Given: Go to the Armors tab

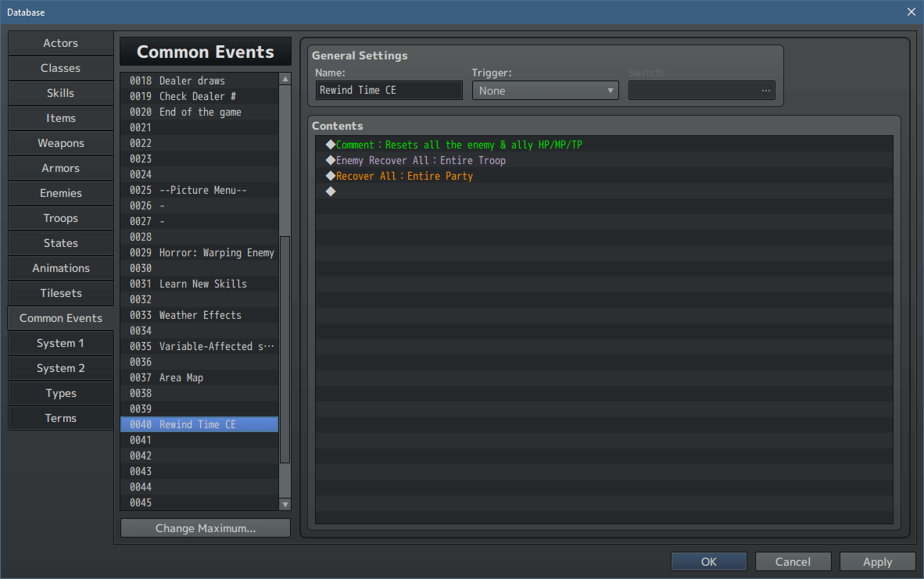Looking at the screenshot, I should point(61,169).
